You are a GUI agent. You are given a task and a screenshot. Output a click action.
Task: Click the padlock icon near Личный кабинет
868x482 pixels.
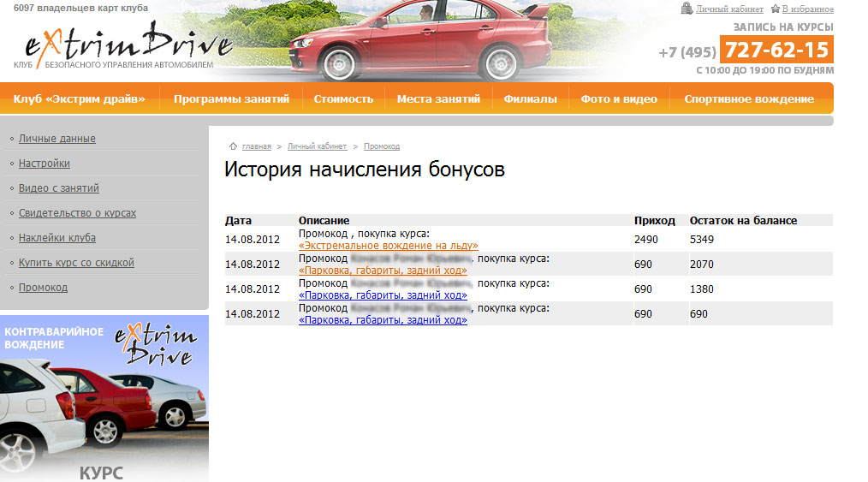point(687,9)
